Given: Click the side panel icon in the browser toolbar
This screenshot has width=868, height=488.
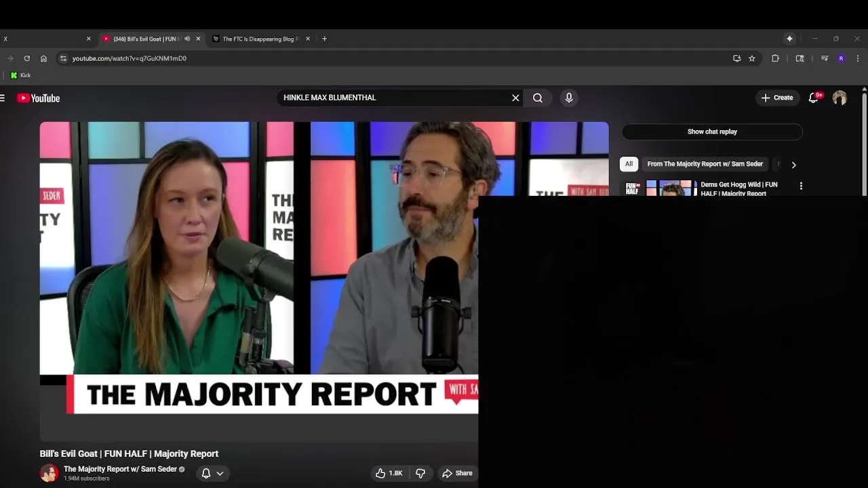Looking at the screenshot, I should point(800,58).
